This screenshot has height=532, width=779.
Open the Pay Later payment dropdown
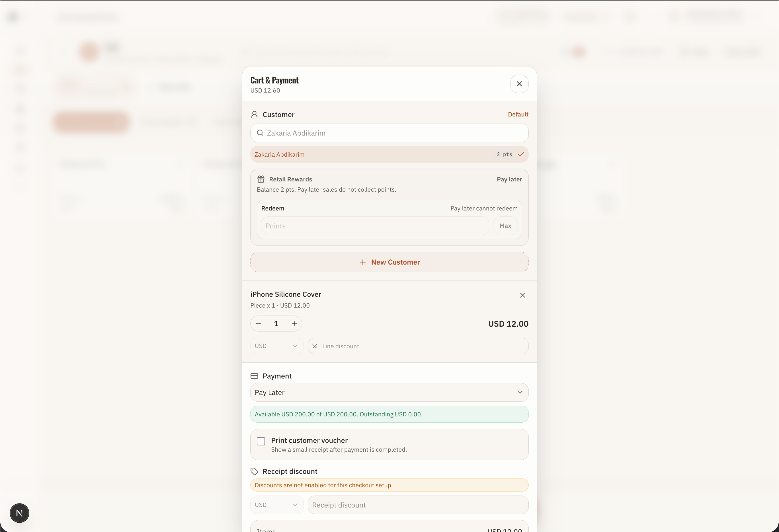[x=389, y=392]
